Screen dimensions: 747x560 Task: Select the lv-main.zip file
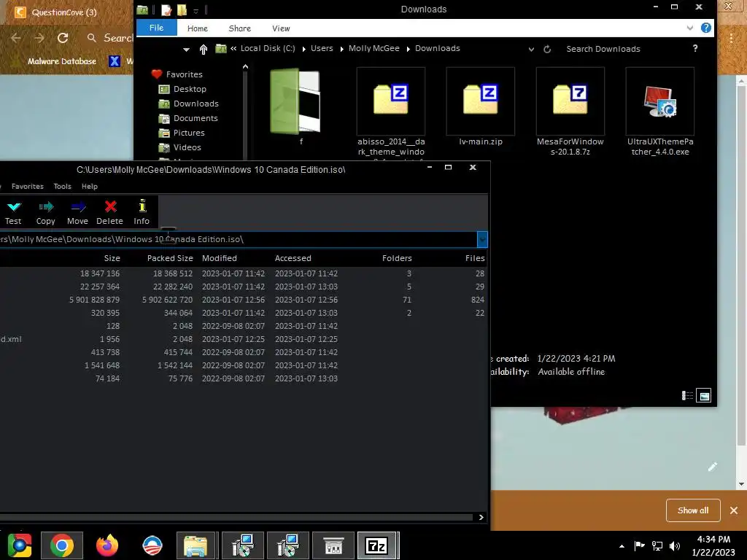(481, 106)
